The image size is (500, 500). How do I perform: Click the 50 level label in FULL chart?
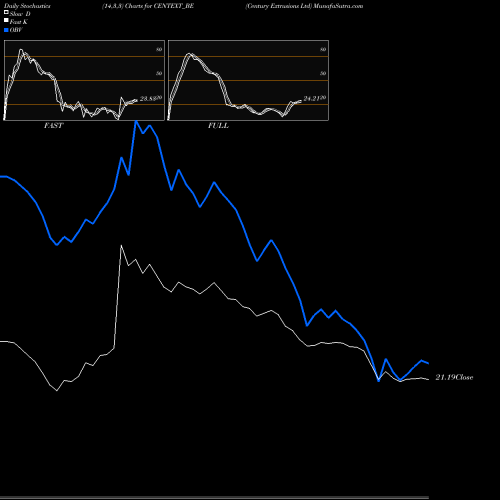coord(323,73)
